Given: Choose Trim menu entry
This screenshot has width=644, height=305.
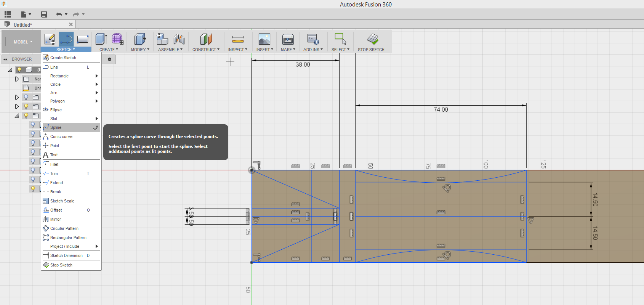Looking at the screenshot, I should point(70,173).
